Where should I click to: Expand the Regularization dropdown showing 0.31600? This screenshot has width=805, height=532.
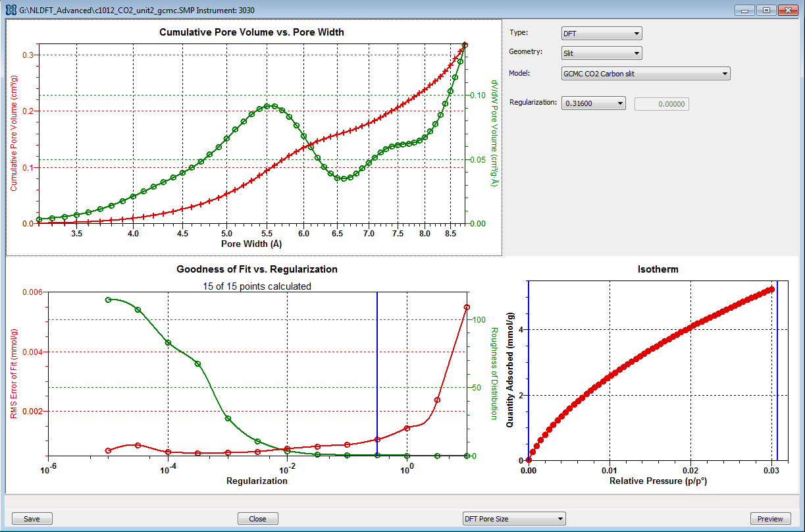[592, 103]
